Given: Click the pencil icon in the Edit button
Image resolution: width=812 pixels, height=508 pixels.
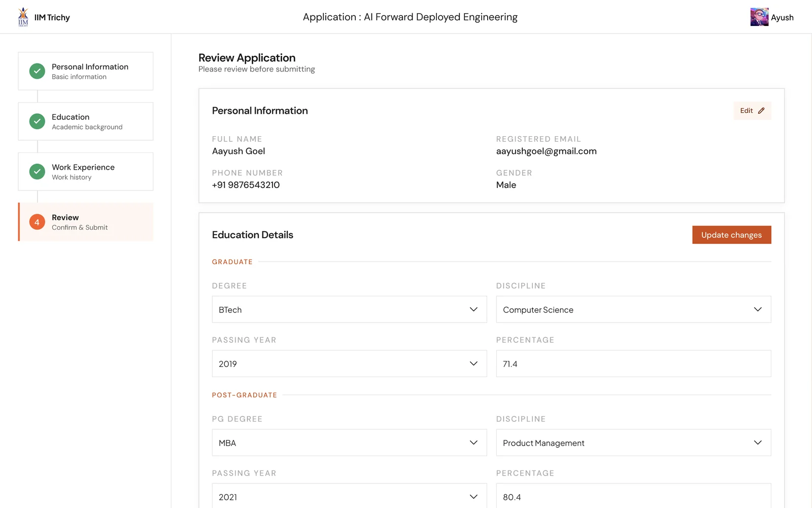Looking at the screenshot, I should (x=761, y=111).
